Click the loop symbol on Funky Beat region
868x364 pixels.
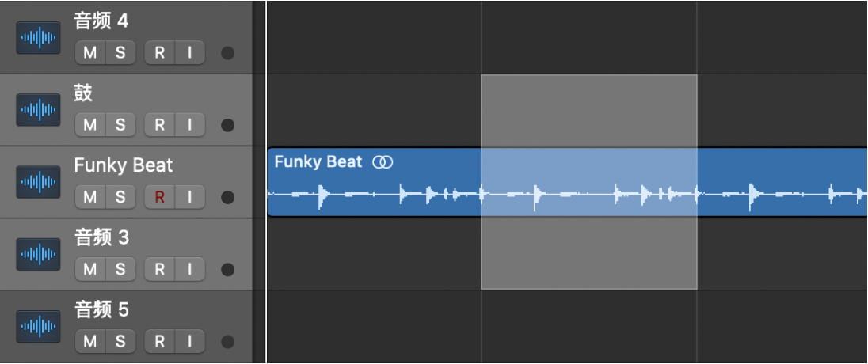[x=383, y=162]
